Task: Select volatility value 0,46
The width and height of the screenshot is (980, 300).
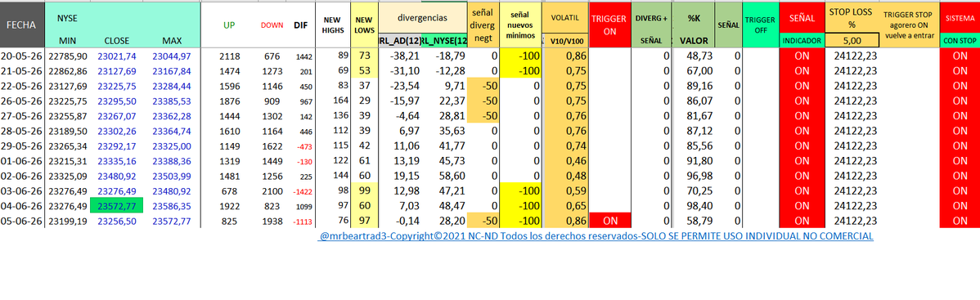Action: pos(576,160)
